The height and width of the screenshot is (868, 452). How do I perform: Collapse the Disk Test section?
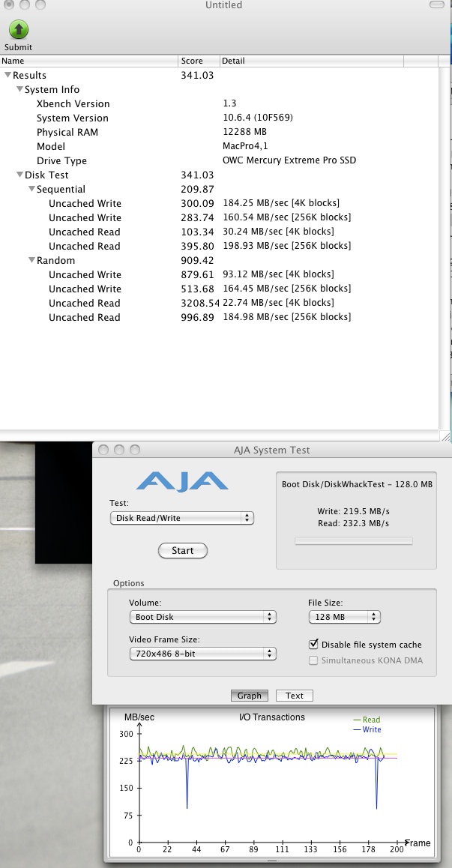19,175
